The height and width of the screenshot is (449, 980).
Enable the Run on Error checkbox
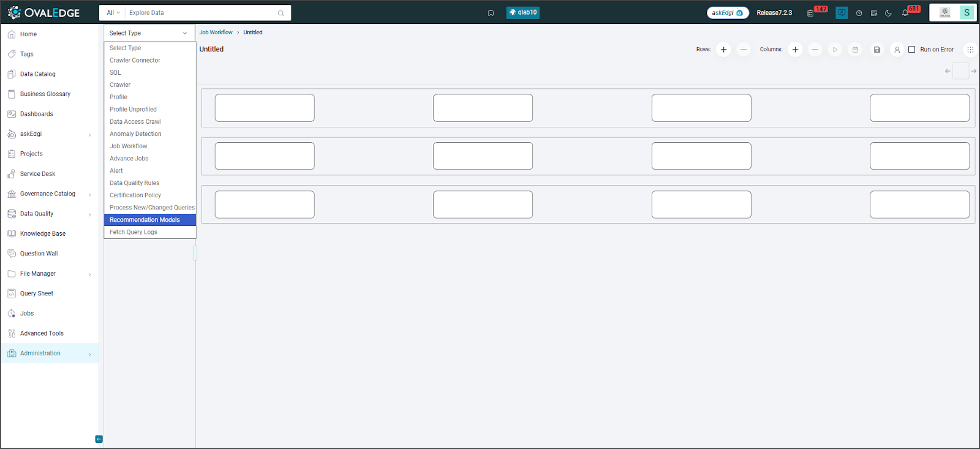click(x=911, y=50)
